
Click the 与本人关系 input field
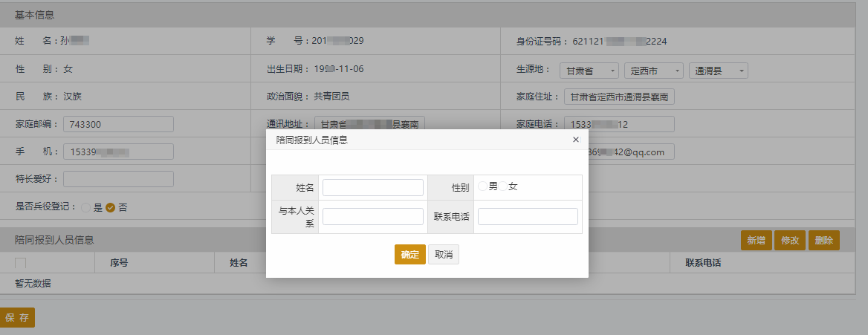(373, 216)
